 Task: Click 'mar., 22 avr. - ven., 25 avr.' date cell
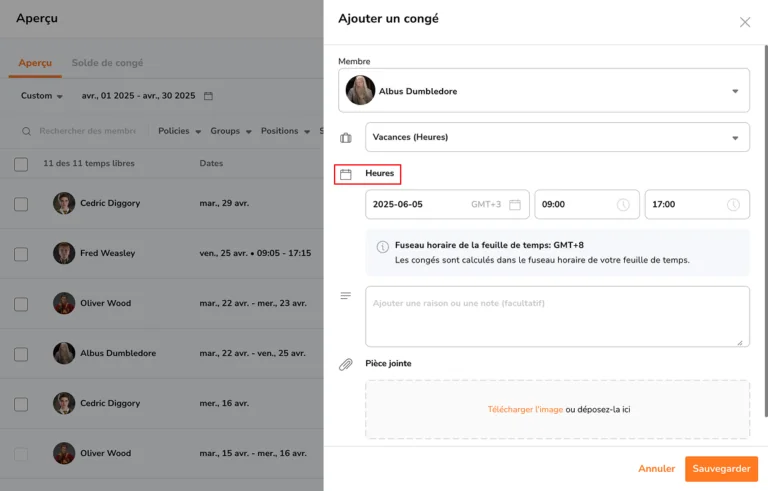coord(252,353)
